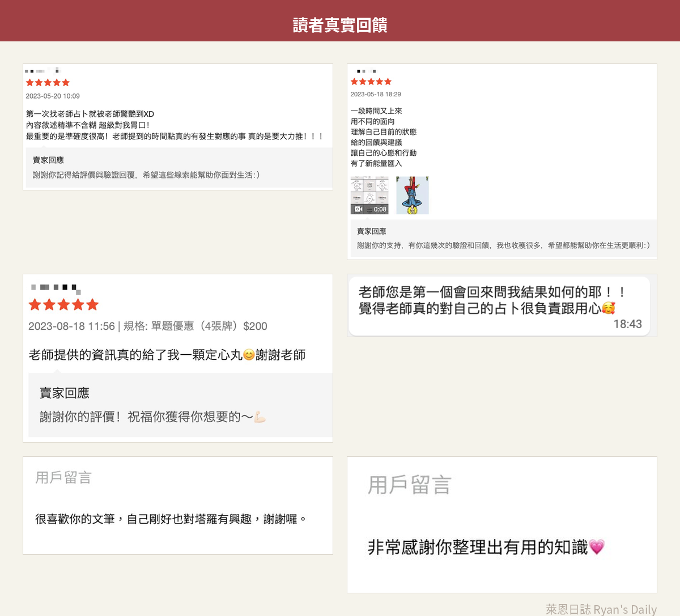Click the 萊恩日誌 Ryan's Daily watermark
Viewport: 680px width, 616px height.
(601, 609)
